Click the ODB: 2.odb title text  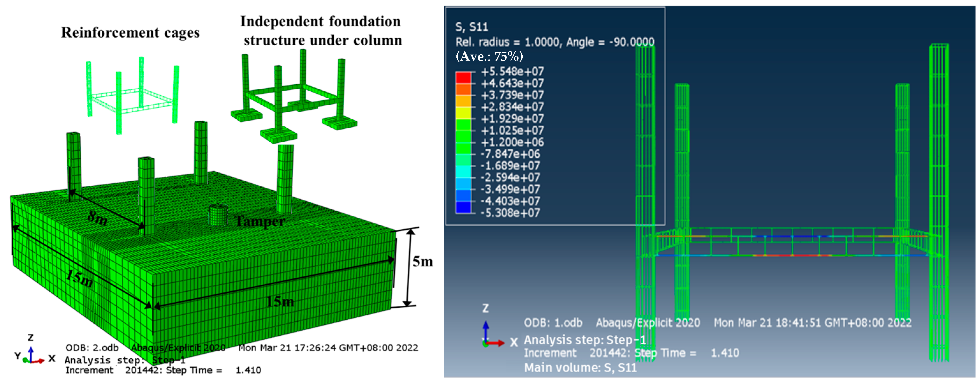click(x=92, y=348)
